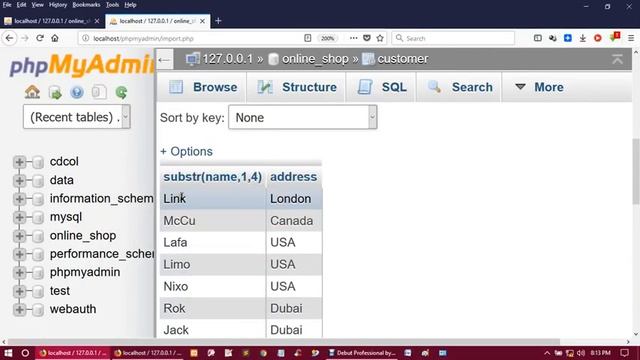Image resolution: width=640 pixels, height=360 pixels.
Task: Expand performance_schema database tree
Action: [x=19, y=254]
